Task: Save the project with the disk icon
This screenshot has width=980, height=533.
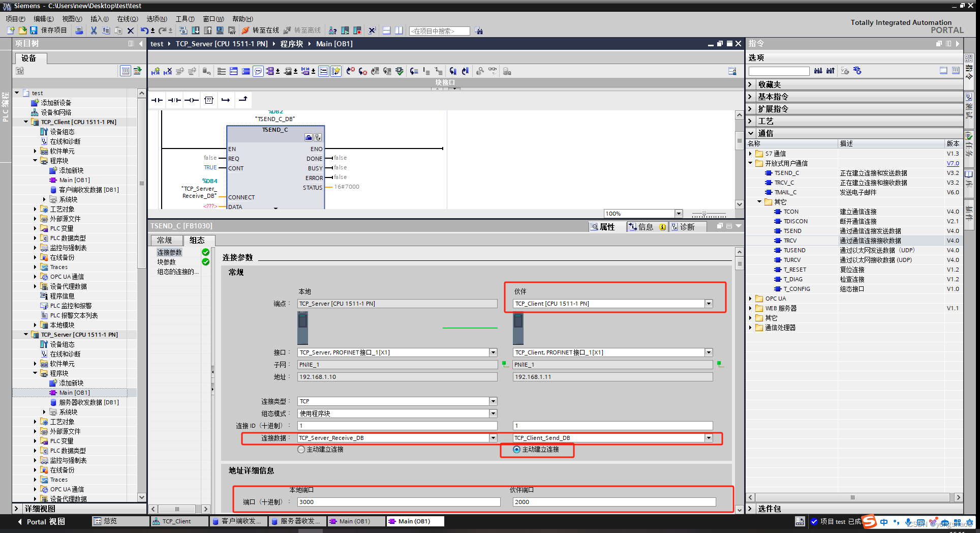Action: tap(34, 31)
